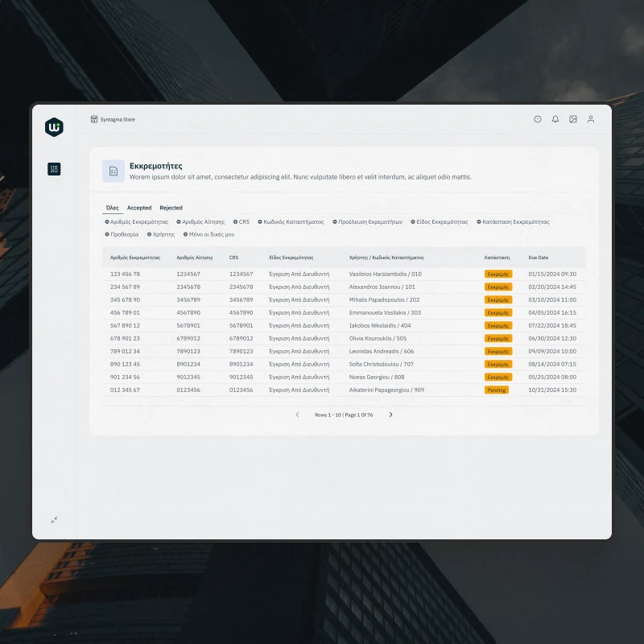Click due date 04/05/2024 16:15
Viewport: 644px width, 644px height.
[x=552, y=312]
